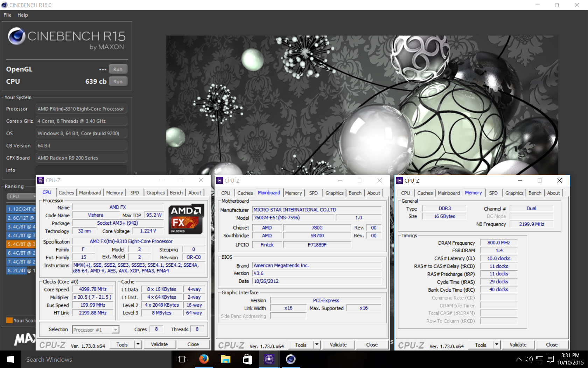This screenshot has width=588, height=368.
Task: Show hidden system tray icons
Action: point(519,359)
